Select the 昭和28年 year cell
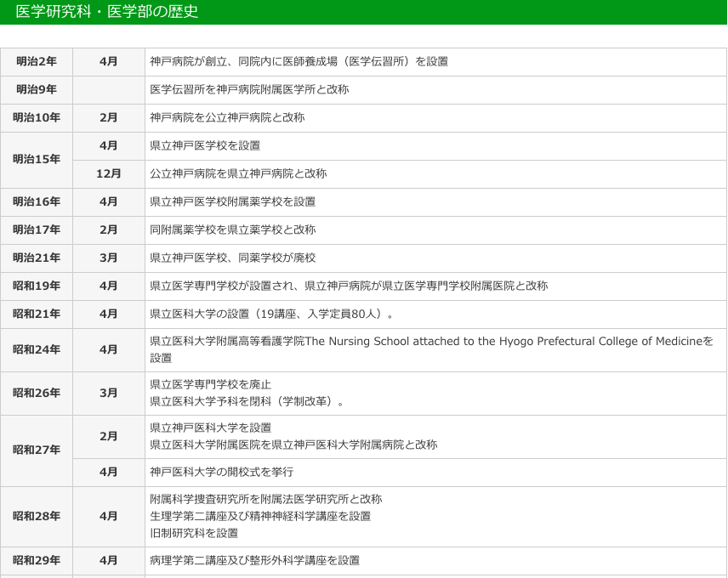 (37, 517)
